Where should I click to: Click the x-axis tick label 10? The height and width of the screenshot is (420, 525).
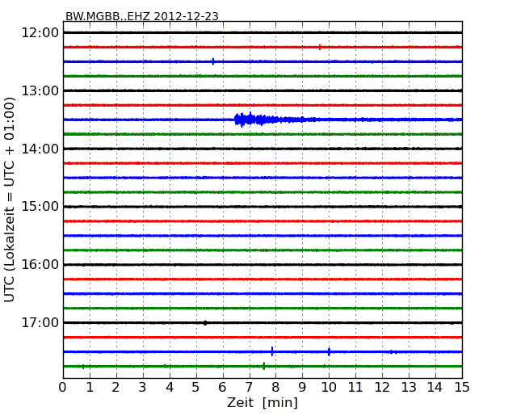329,388
